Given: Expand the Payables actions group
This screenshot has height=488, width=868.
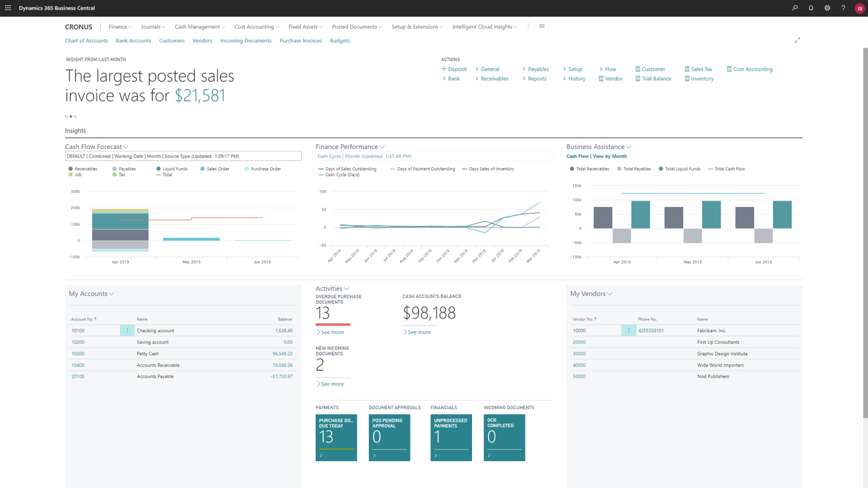Looking at the screenshot, I should 535,69.
